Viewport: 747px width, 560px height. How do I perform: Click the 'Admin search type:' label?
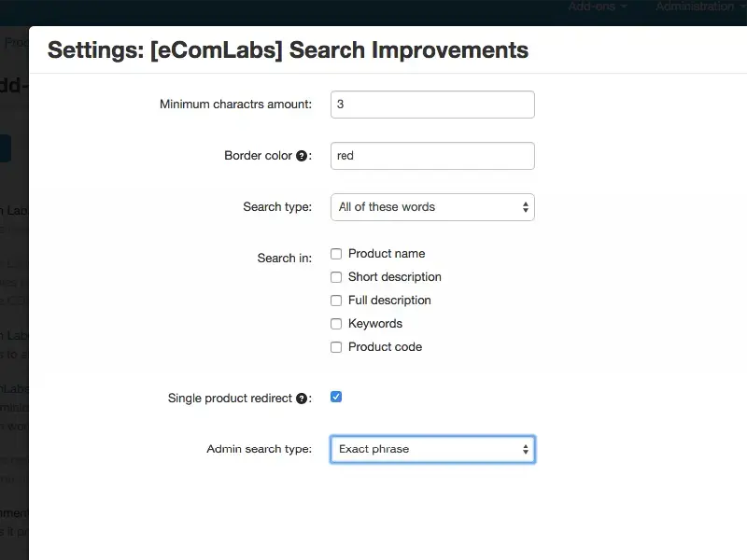point(259,449)
